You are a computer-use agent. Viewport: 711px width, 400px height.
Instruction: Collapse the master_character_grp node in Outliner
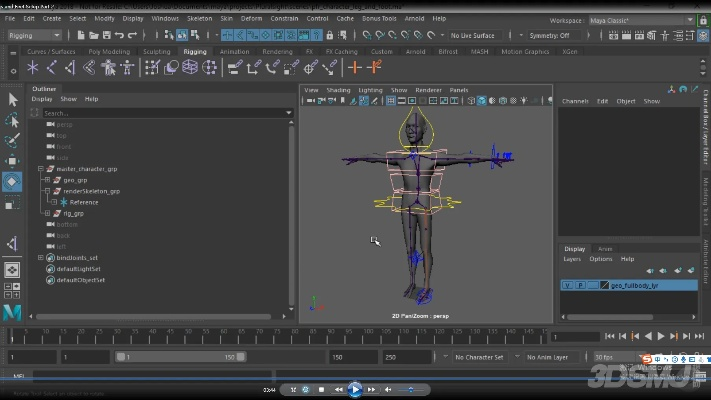[x=40, y=169]
